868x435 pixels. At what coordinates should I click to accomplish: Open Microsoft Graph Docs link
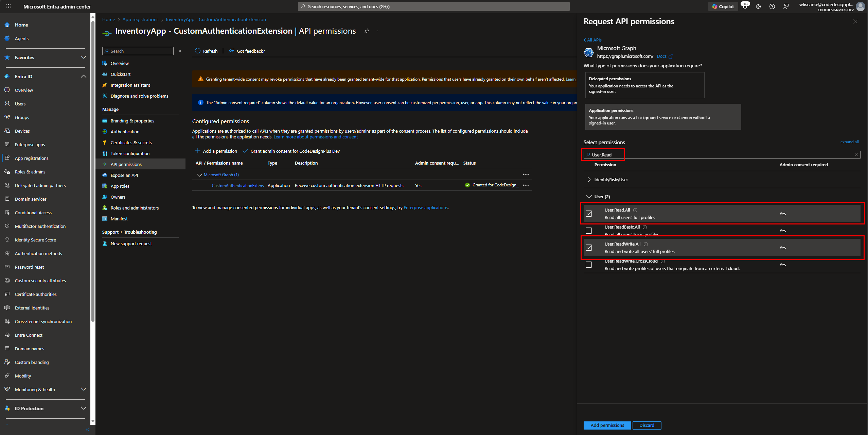[665, 56]
